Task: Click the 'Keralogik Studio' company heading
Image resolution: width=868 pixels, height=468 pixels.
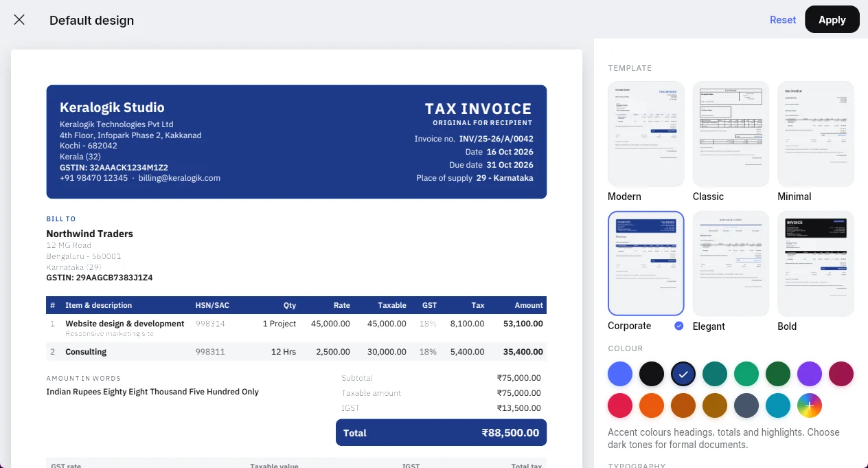Action: click(112, 107)
